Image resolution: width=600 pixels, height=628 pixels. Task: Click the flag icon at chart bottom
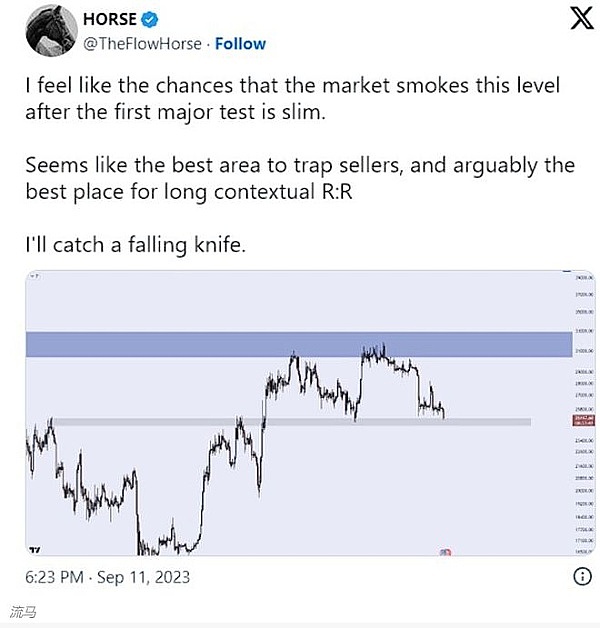pyautogui.click(x=445, y=551)
